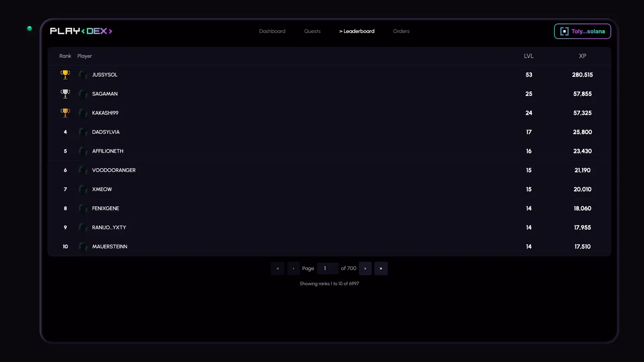Click the "Showing ranks 1 to 10 of 6997" text
The height and width of the screenshot is (362, 644).
[x=329, y=284]
